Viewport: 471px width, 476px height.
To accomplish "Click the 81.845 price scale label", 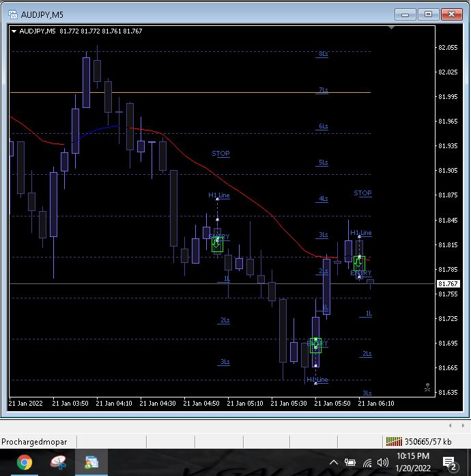I will [x=448, y=220].
